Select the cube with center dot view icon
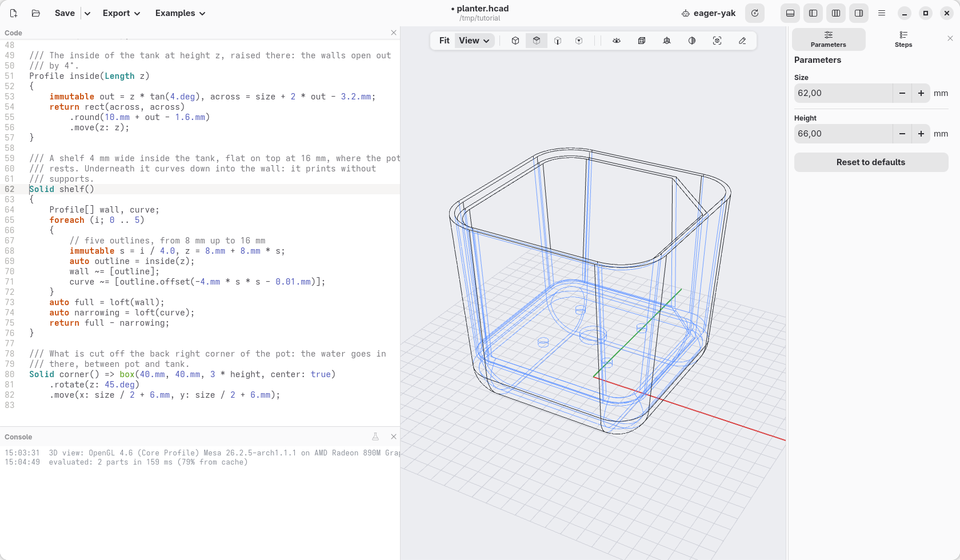The height and width of the screenshot is (560, 960). (x=579, y=41)
